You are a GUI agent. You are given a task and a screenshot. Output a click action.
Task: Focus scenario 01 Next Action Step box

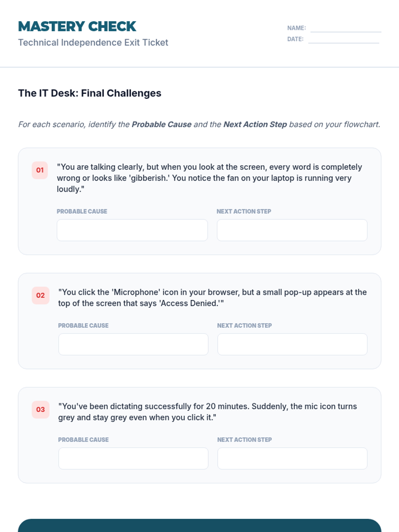point(292,230)
